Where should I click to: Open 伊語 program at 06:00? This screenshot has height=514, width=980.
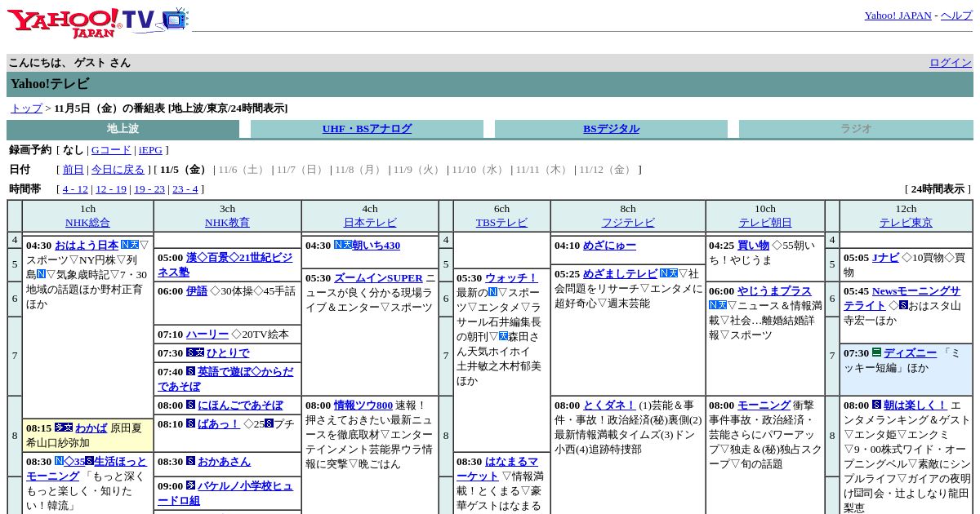[197, 291]
